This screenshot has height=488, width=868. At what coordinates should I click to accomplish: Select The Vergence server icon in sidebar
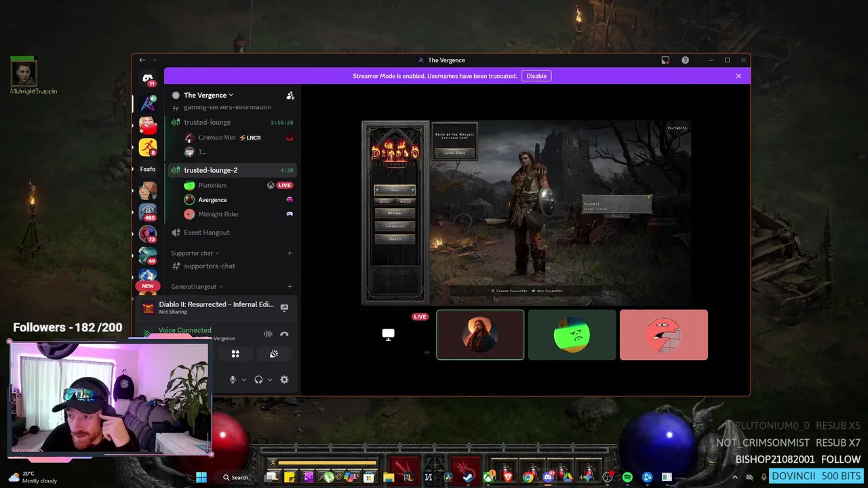tap(148, 103)
